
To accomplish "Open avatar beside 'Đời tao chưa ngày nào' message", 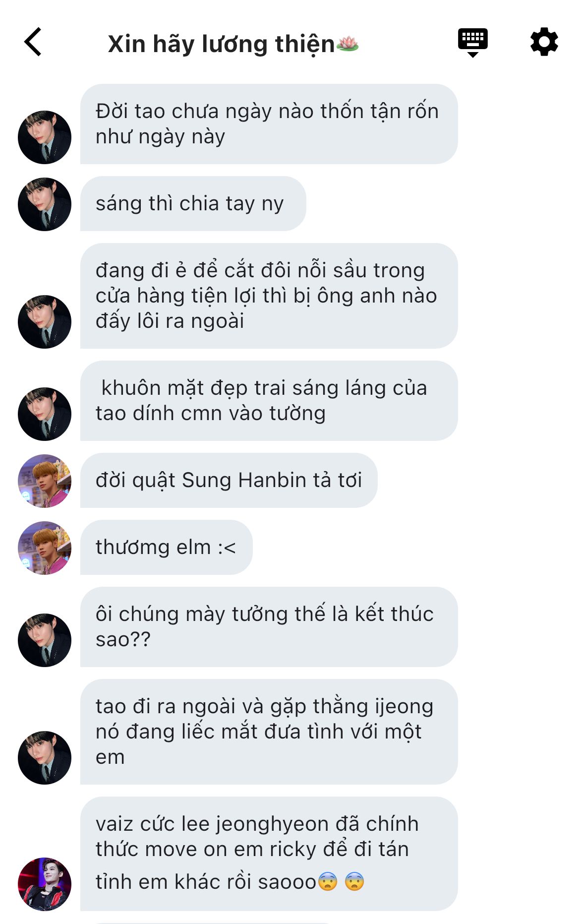I will (x=45, y=137).
